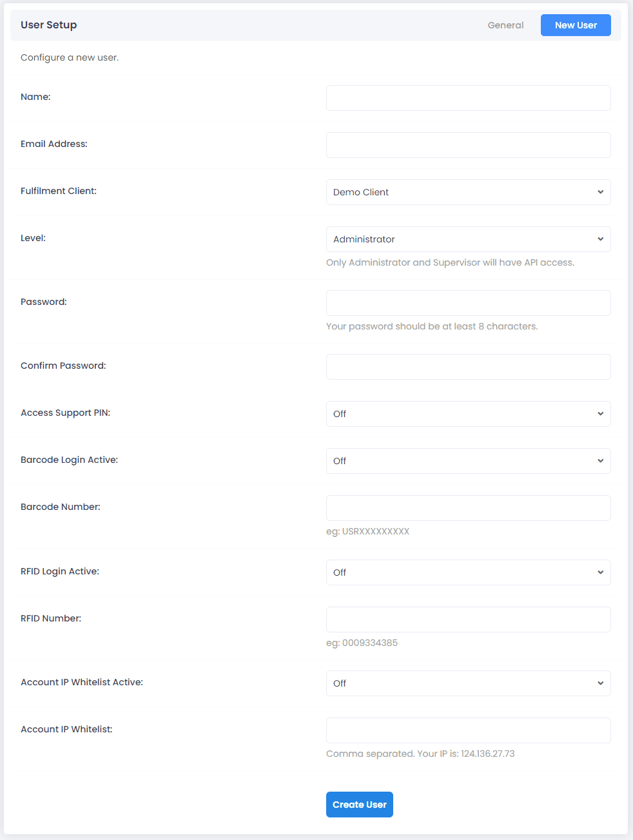Click chevron arrow of Barcode Login Active select
The image size is (633, 840).
coord(600,461)
